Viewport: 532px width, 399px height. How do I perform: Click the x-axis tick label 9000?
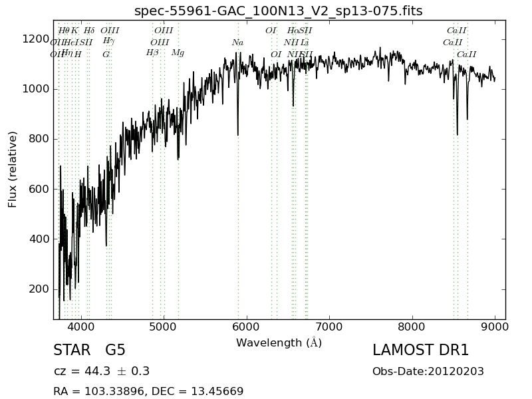point(495,327)
